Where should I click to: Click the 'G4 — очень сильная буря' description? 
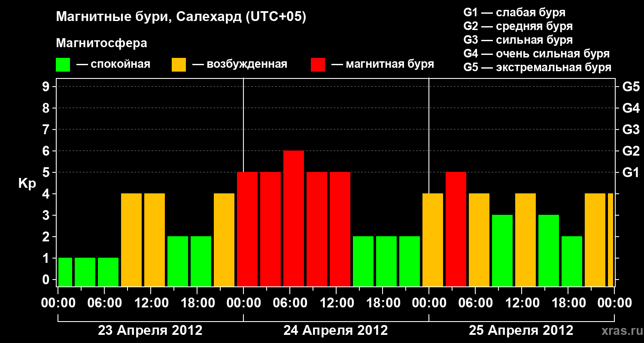(537, 54)
